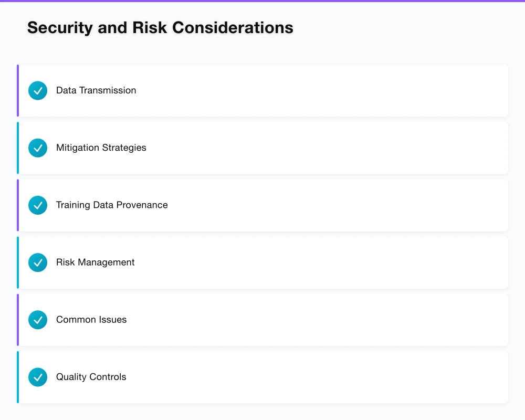Click the Security and Risk Considerations heading
This screenshot has height=420, width=525.
click(x=160, y=27)
